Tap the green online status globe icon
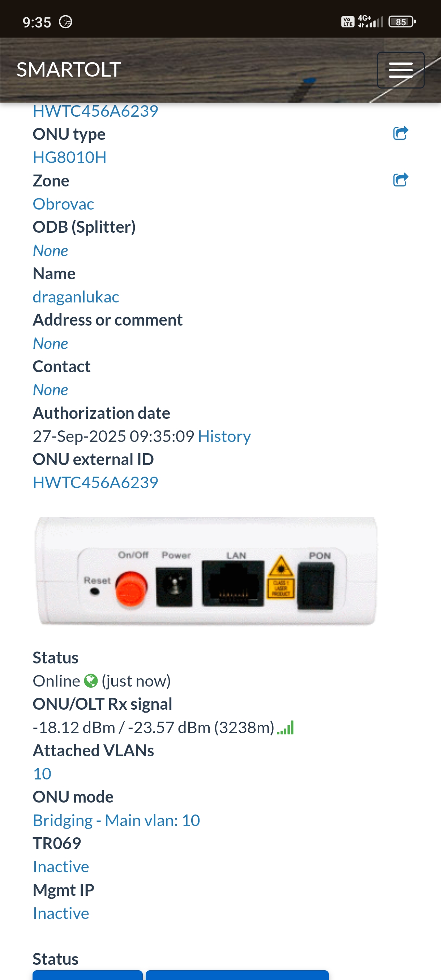 click(x=91, y=681)
